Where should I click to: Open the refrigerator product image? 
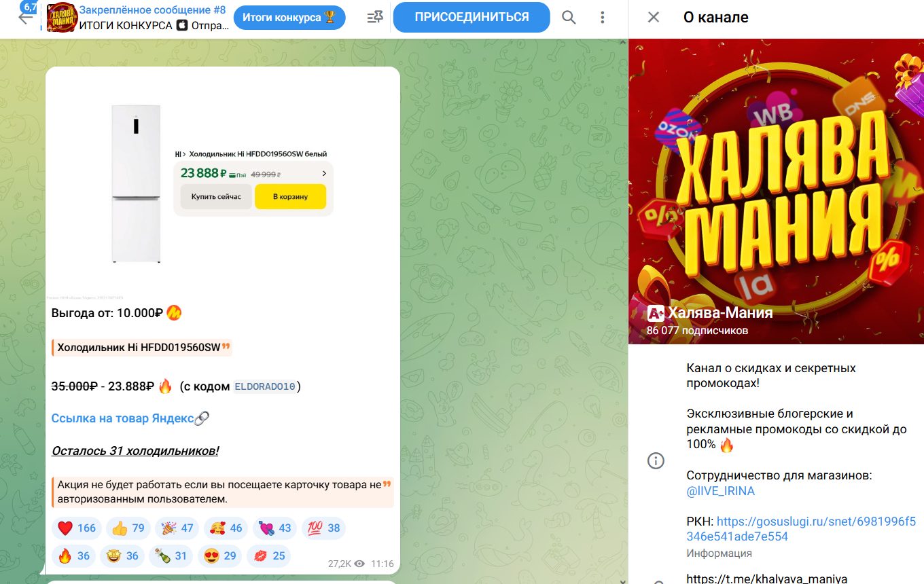[223, 183]
